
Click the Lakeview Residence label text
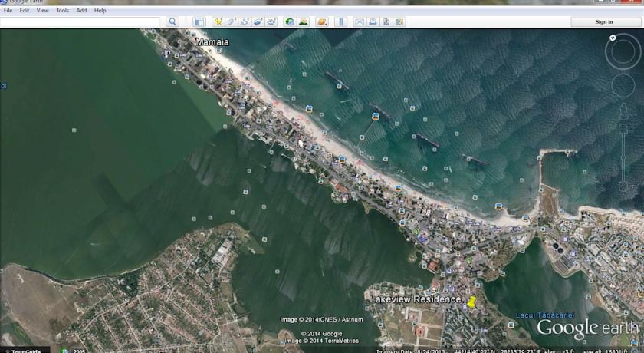pos(416,299)
